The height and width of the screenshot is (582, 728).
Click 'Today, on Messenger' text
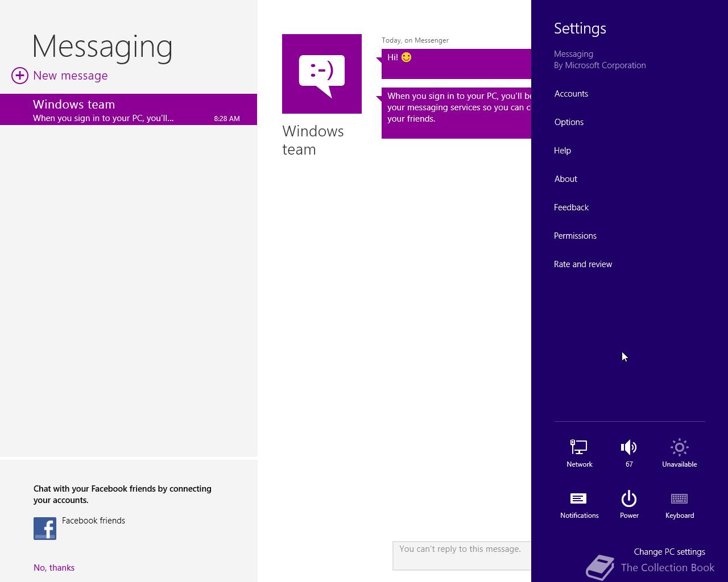(x=415, y=40)
